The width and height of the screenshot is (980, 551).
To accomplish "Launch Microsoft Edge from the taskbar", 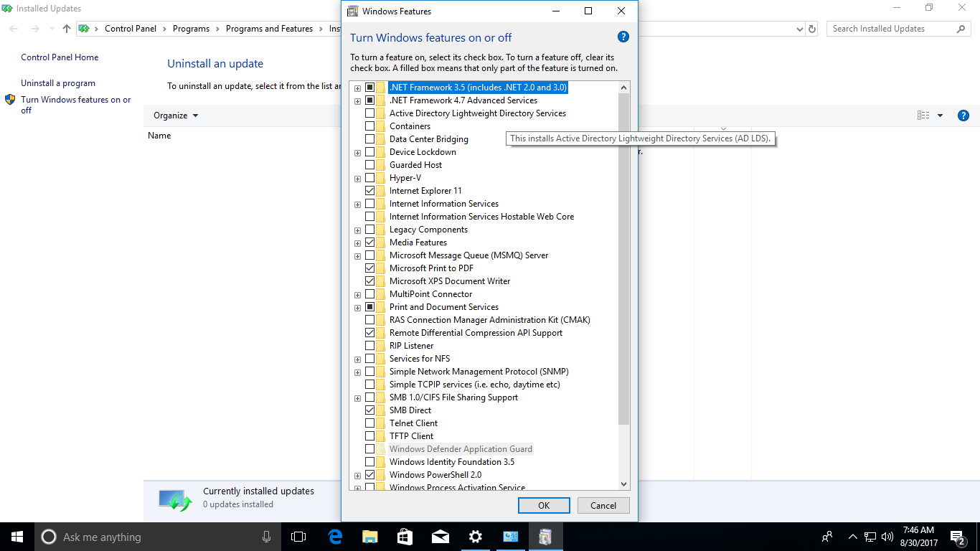I will [335, 537].
